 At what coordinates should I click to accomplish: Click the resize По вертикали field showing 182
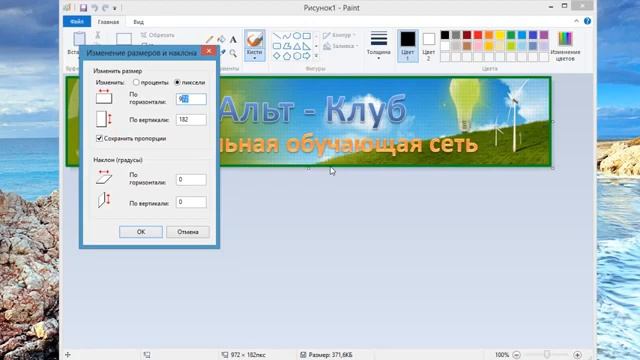[191, 120]
